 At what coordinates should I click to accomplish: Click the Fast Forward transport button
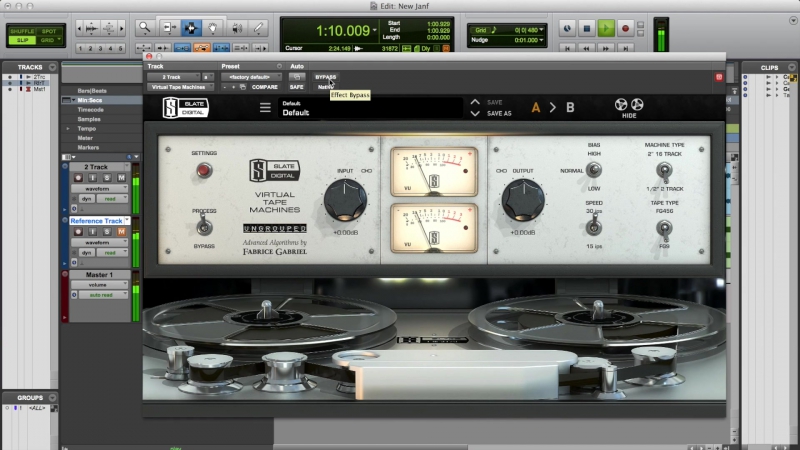point(606,48)
